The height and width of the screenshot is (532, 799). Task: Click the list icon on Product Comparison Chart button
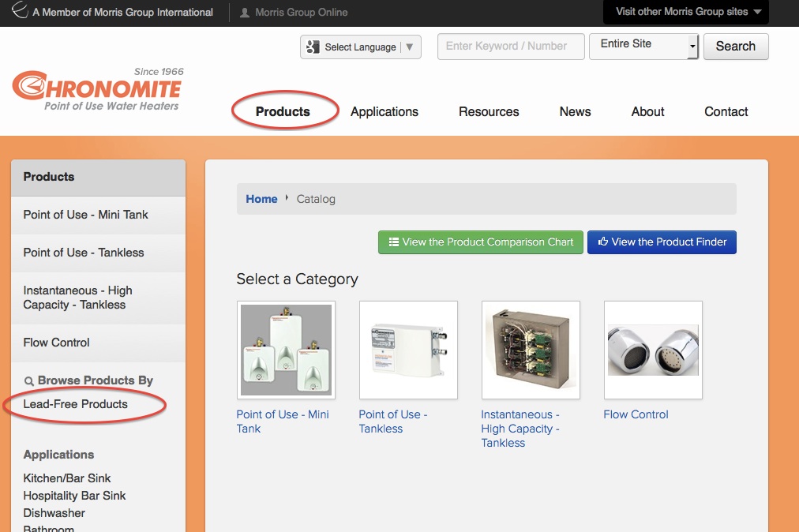tap(393, 242)
